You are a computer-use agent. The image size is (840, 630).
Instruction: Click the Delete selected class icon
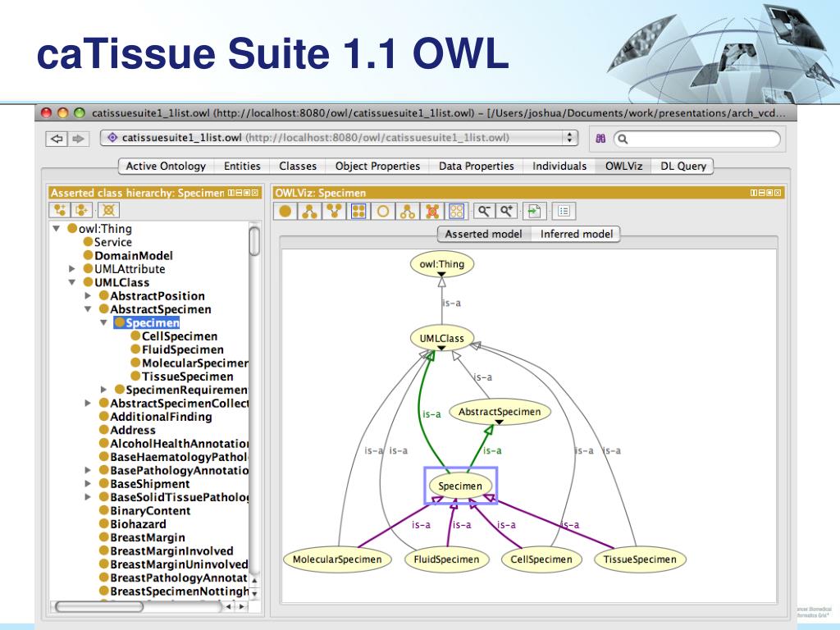pos(108,210)
